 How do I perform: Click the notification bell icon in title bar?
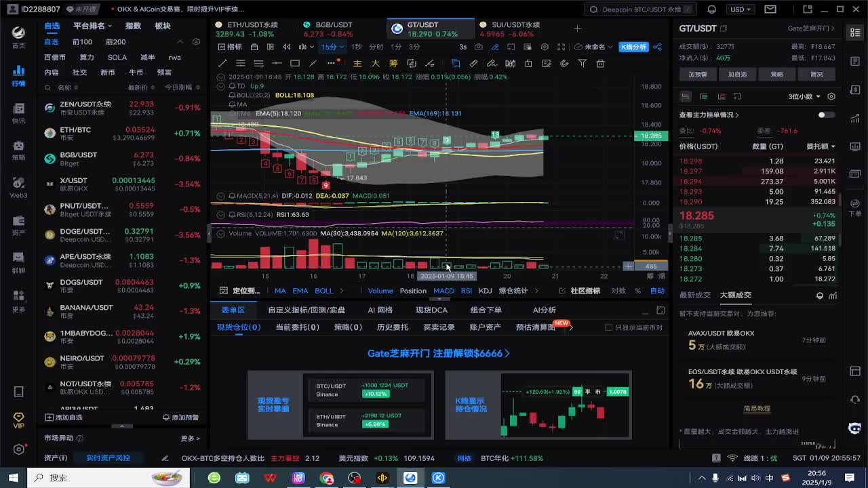711,9
